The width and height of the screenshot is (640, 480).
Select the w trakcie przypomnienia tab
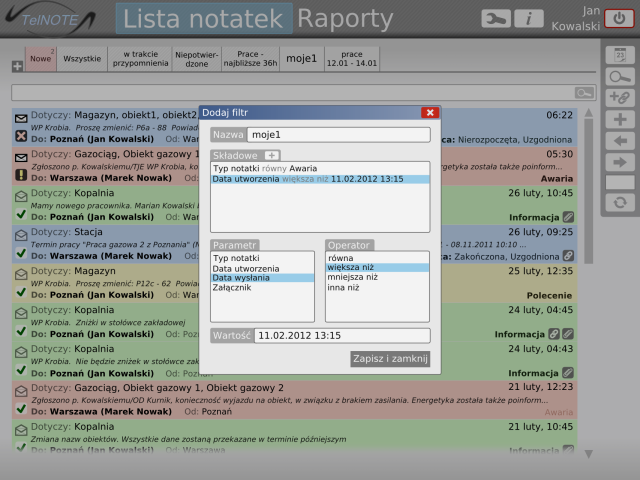pyautogui.click(x=140, y=59)
